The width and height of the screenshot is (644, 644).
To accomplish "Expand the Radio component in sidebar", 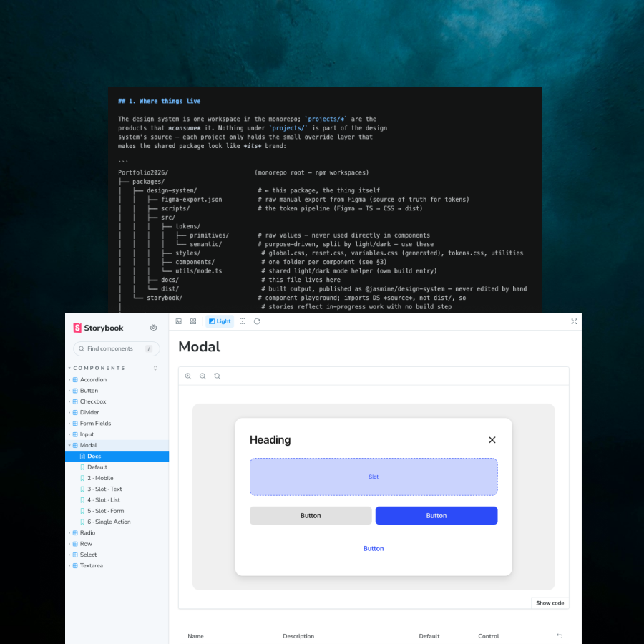I will point(87,532).
